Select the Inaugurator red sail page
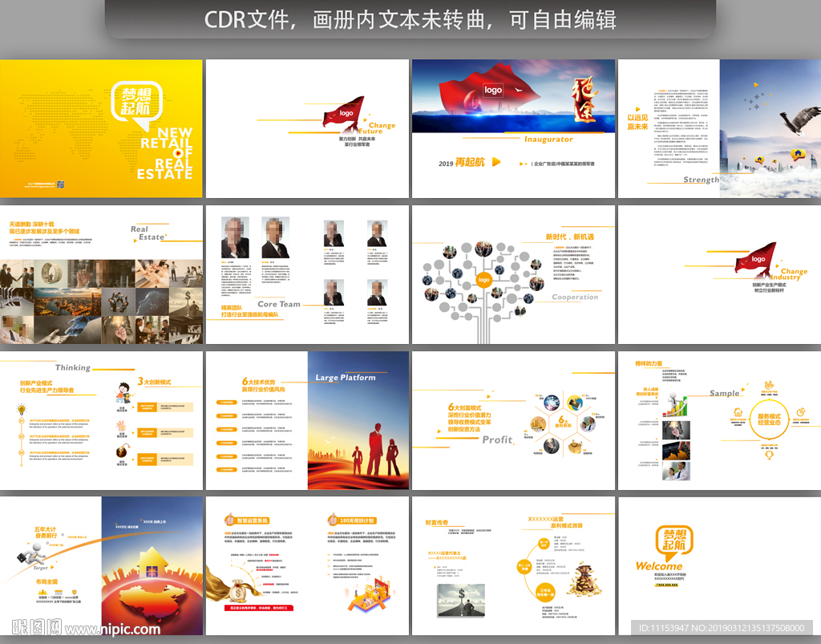The image size is (821, 644). pos(514,128)
